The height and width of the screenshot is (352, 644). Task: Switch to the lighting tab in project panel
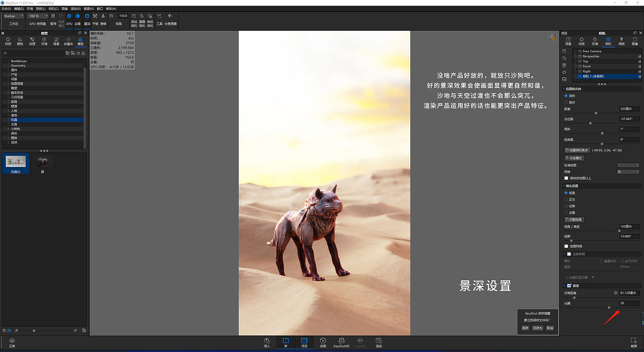tap(621, 41)
